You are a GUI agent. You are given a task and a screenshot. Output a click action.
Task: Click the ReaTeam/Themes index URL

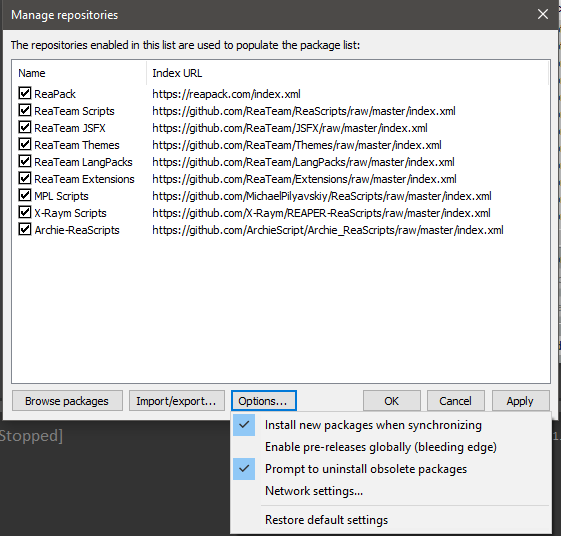[297, 145]
